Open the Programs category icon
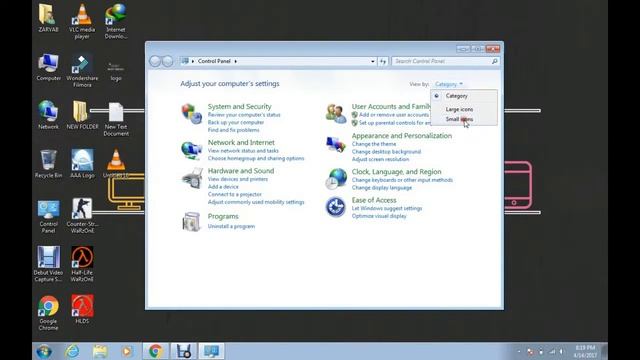Image resolution: width=640 pixels, height=360 pixels. 191,222
